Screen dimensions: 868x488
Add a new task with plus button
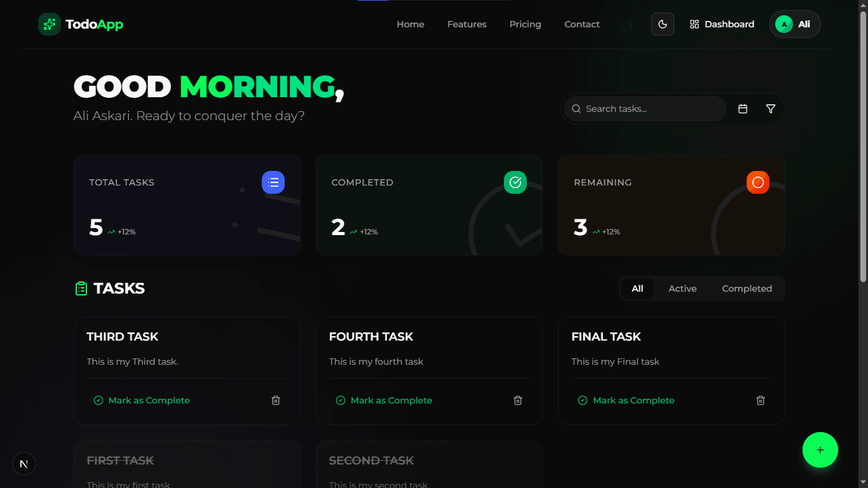[x=820, y=450]
